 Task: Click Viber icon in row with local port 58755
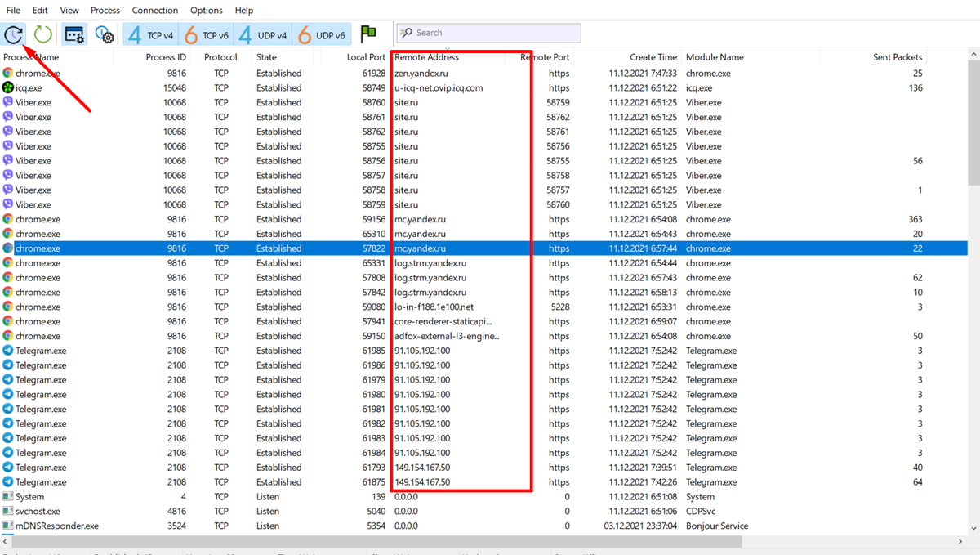7,146
